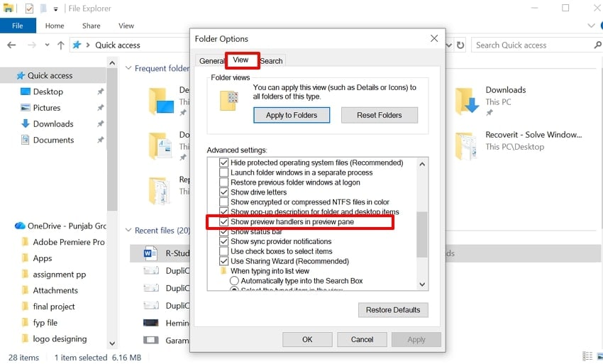The image size is (603, 364).
Task: Open the Attachments folder in sidebar
Action: [55, 290]
